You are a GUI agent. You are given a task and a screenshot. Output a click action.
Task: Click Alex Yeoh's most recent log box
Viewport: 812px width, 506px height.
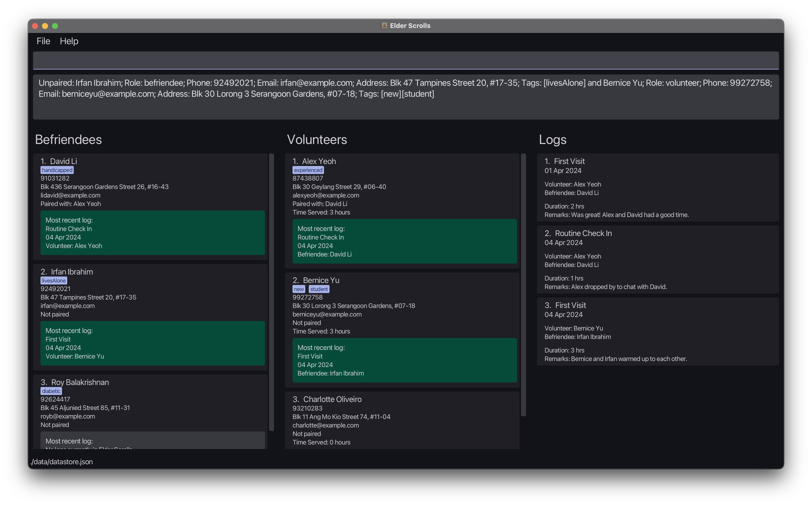404,241
